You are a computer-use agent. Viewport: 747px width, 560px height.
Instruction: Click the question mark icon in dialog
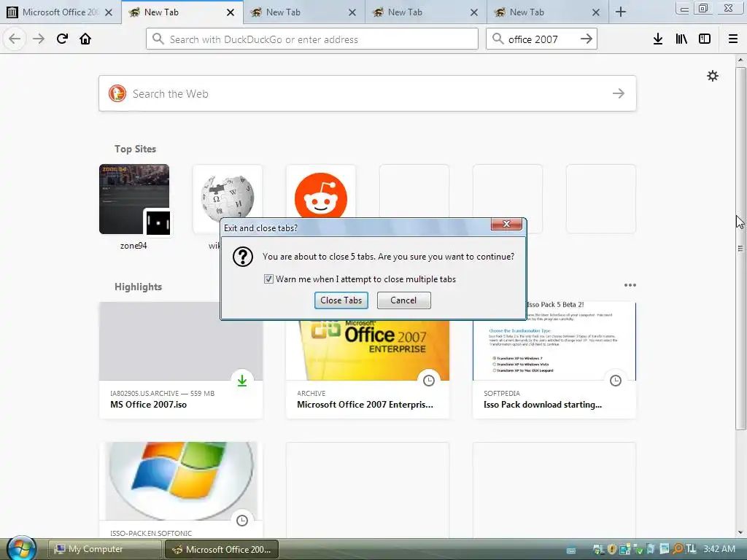pos(243,257)
